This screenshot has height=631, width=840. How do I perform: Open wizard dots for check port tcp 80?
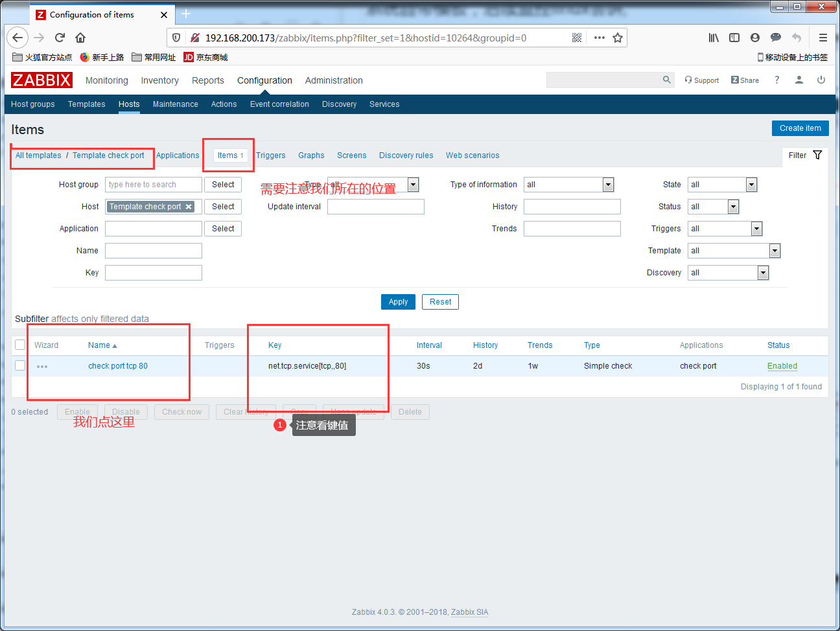pos(42,367)
